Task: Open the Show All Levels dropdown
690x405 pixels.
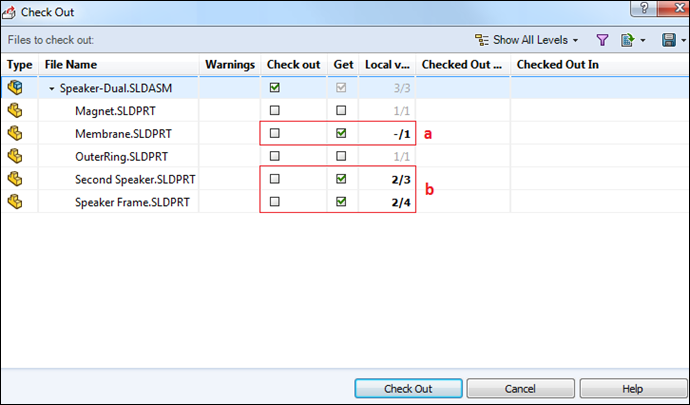Action: (527, 40)
